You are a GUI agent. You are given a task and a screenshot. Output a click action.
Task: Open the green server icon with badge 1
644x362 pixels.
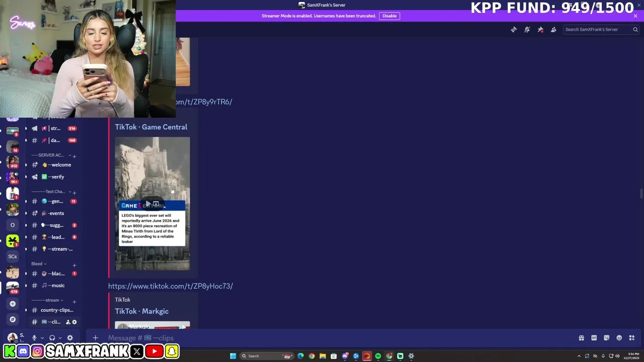tap(13, 241)
